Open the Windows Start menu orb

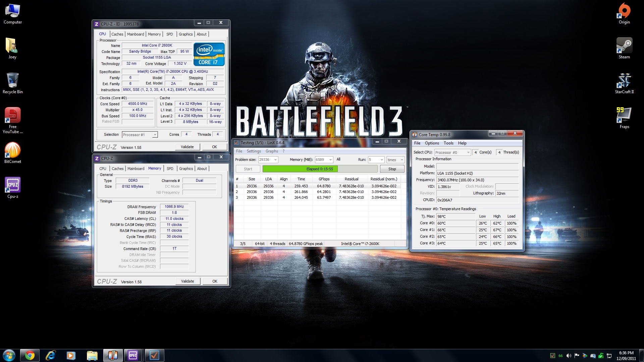pos(9,355)
